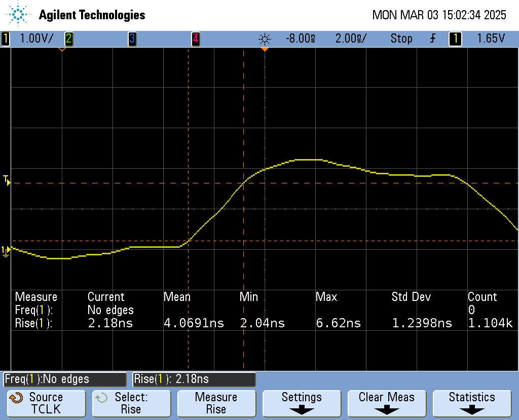Click the solid orange trigger position triangle
The height and width of the screenshot is (420, 519).
point(265,50)
